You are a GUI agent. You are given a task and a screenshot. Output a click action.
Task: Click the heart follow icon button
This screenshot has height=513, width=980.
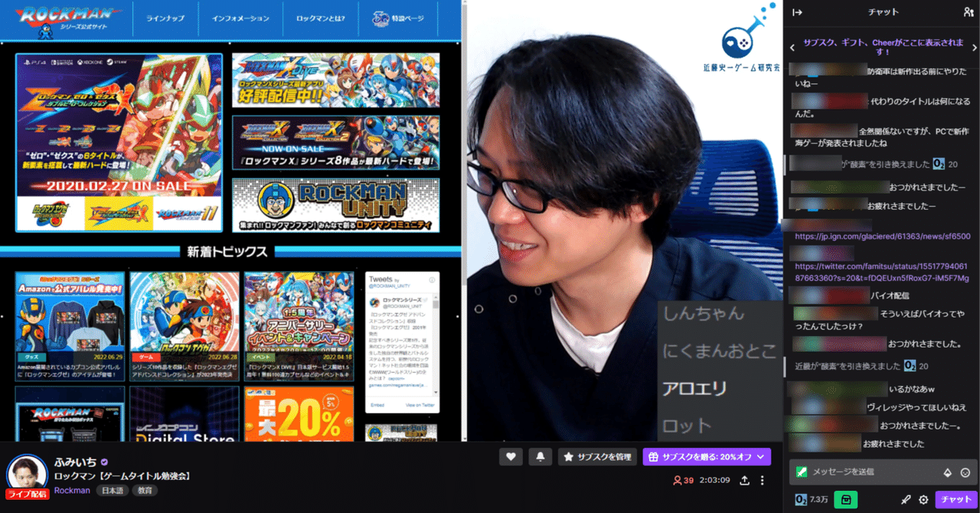pyautogui.click(x=511, y=456)
